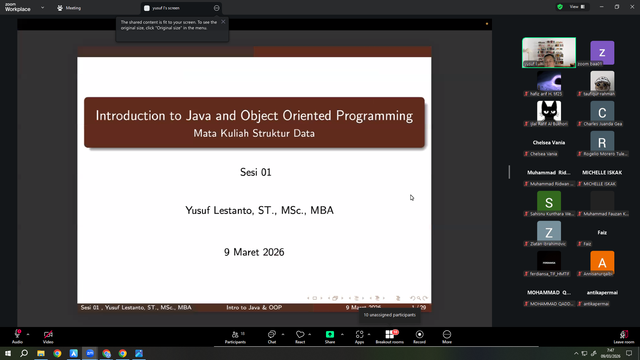Image resolution: width=640 pixels, height=360 pixels.
Task: Open audio options arrow next to Audio
Action: click(x=28, y=334)
